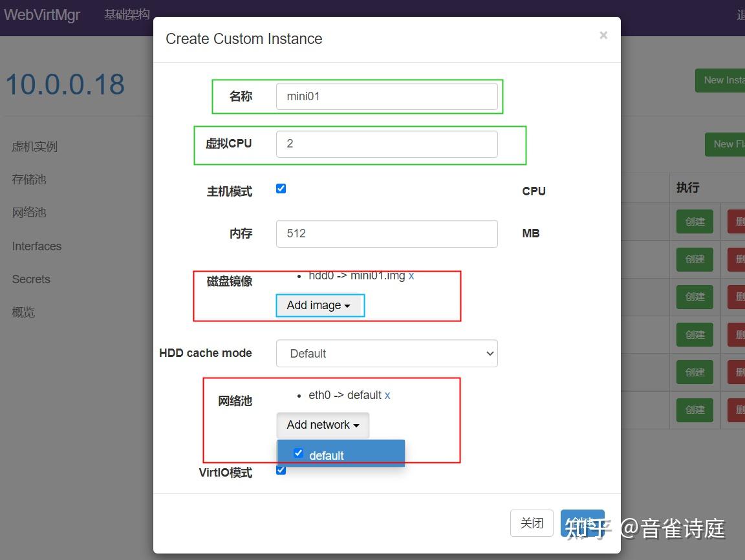Remove the hdd0 mini01.img disk
The width and height of the screenshot is (745, 560).
411,275
